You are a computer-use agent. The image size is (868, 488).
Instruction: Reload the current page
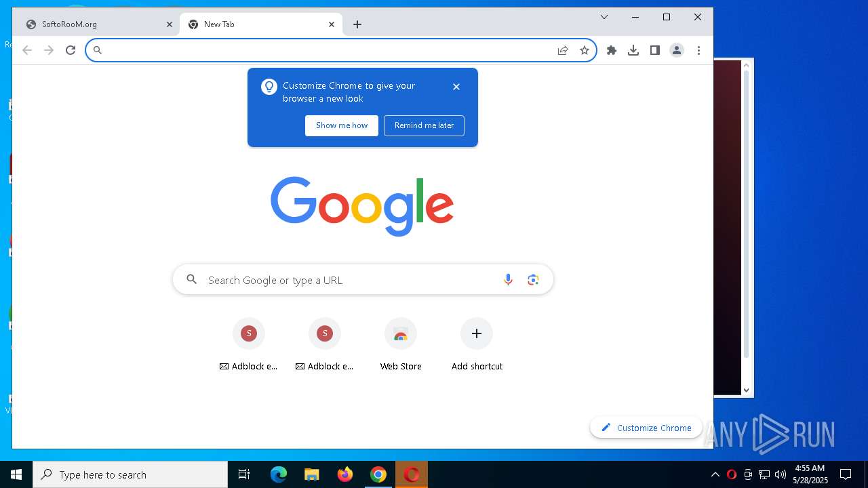[71, 50]
